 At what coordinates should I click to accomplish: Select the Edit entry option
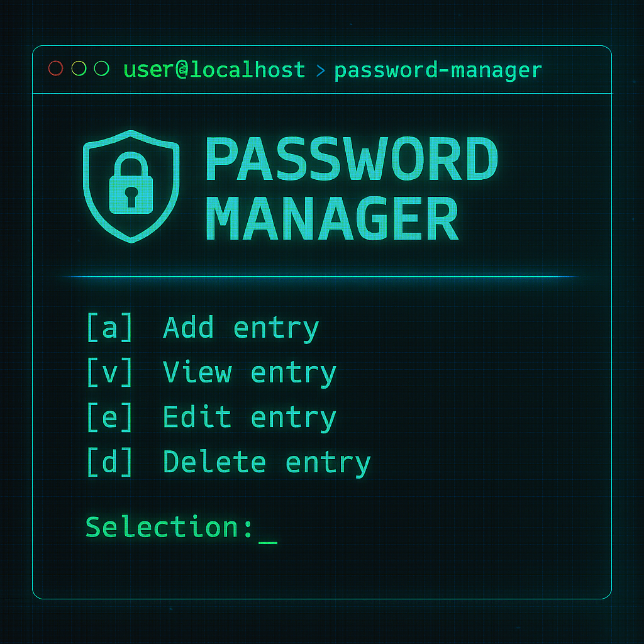tap(249, 418)
